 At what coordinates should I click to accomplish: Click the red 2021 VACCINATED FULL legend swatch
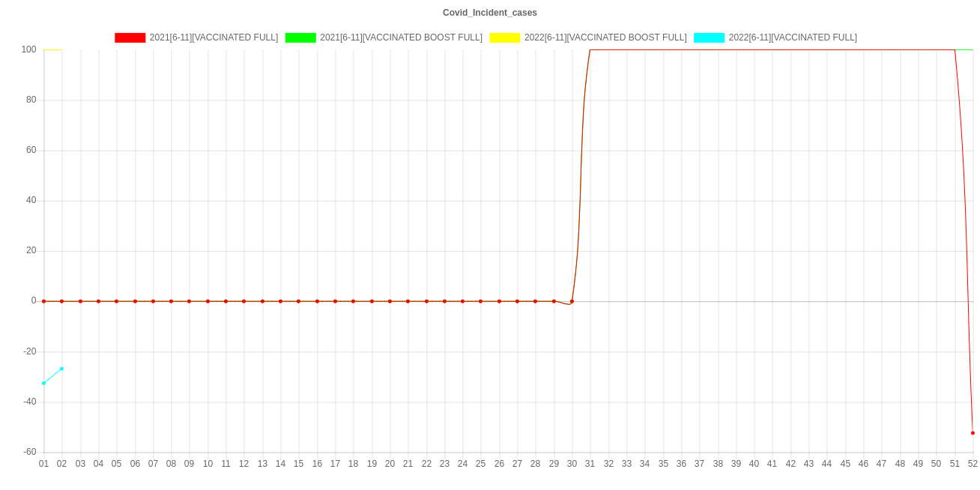click(130, 37)
